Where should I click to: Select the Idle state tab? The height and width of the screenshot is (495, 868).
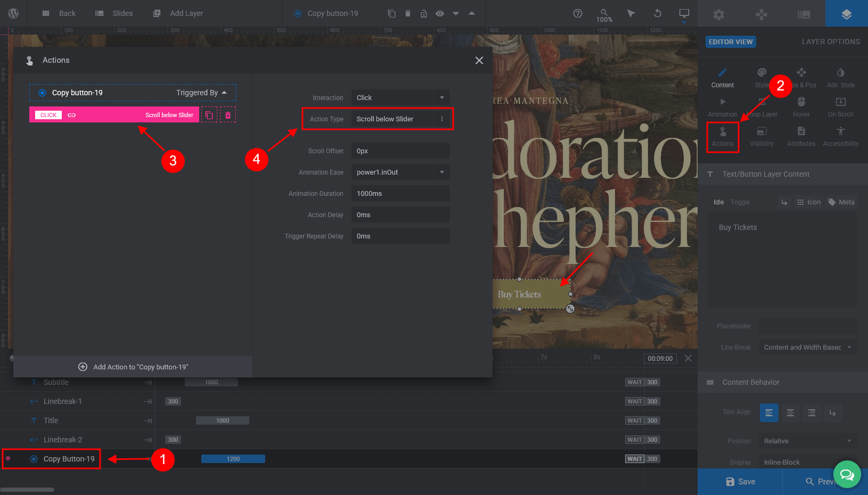718,202
